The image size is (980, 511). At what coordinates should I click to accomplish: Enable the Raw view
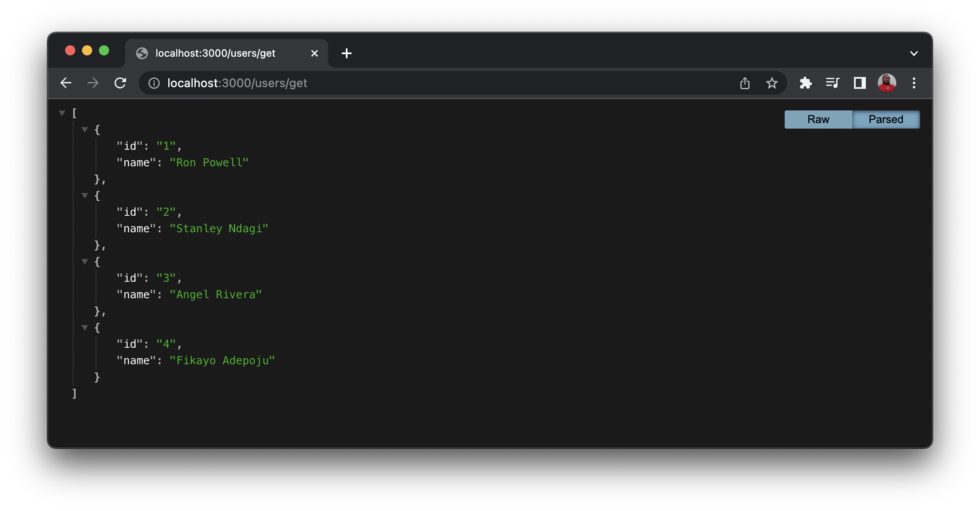pos(818,119)
